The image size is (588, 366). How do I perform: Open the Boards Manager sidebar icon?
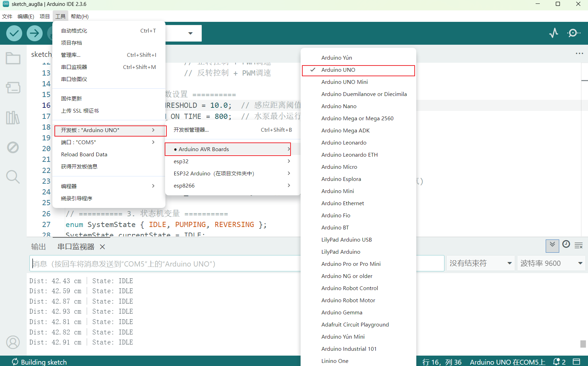click(13, 88)
